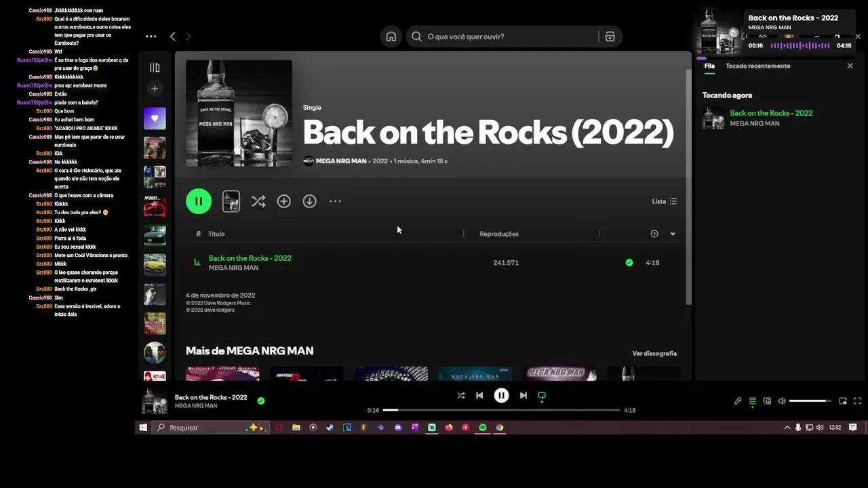This screenshot has width=868, height=488.
Task: Click the track duration 4:18 in row
Action: coord(652,263)
